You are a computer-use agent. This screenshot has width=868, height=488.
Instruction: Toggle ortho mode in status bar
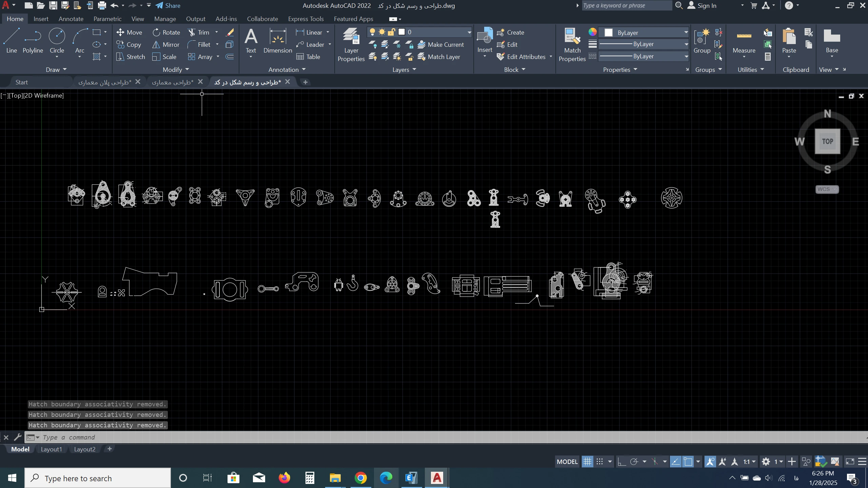coord(622,462)
